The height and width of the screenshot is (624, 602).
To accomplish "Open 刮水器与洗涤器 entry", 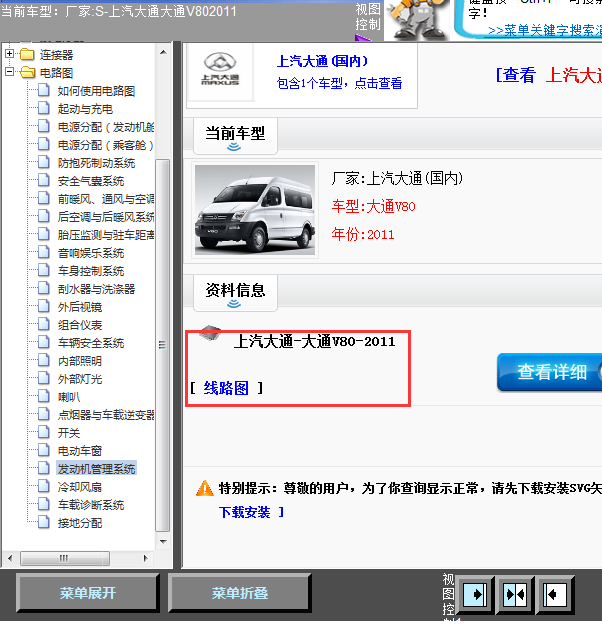I will tap(96, 289).
